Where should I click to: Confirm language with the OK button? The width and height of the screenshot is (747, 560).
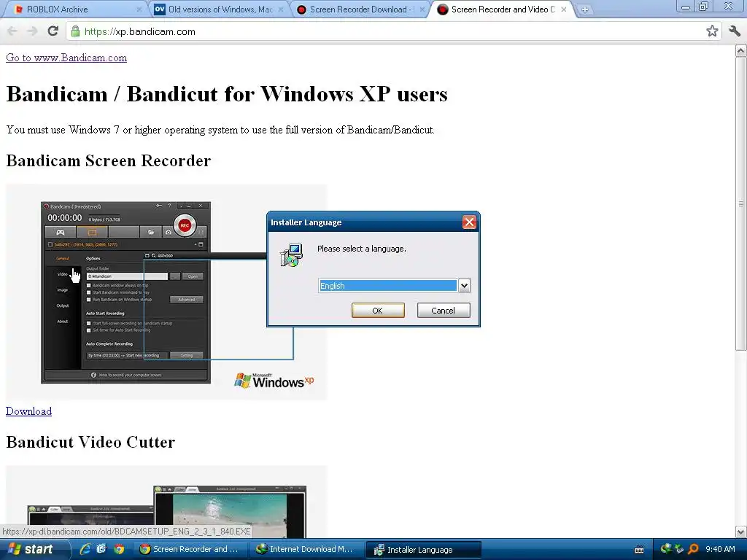378,311
